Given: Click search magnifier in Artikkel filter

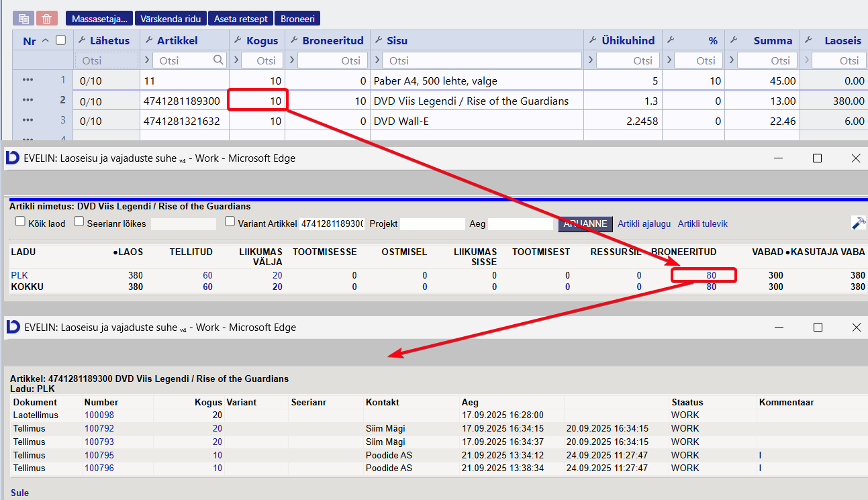Looking at the screenshot, I should (x=218, y=60).
